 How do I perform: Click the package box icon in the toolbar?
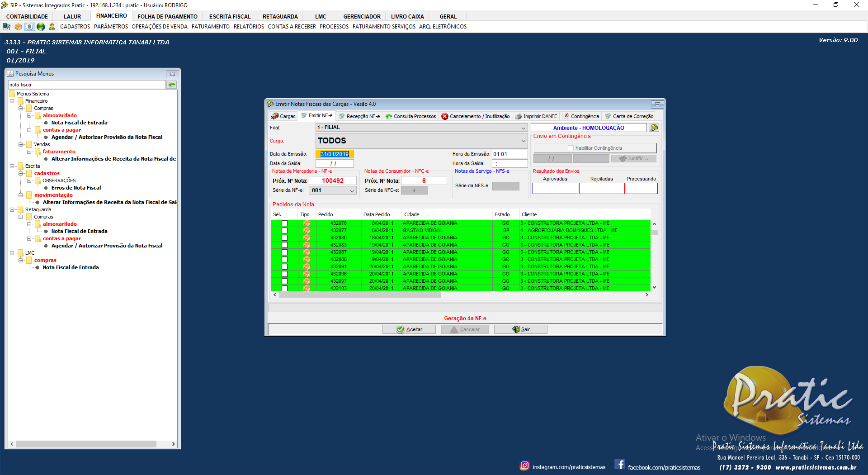tap(18, 27)
